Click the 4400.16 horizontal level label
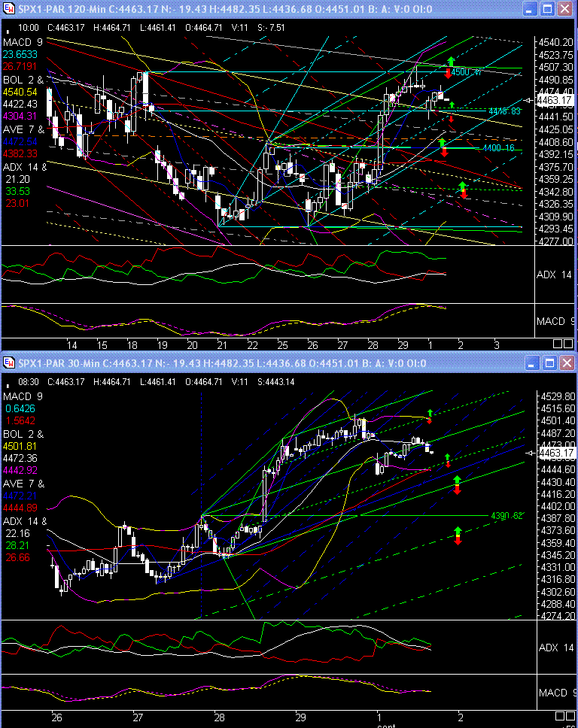 (x=498, y=148)
